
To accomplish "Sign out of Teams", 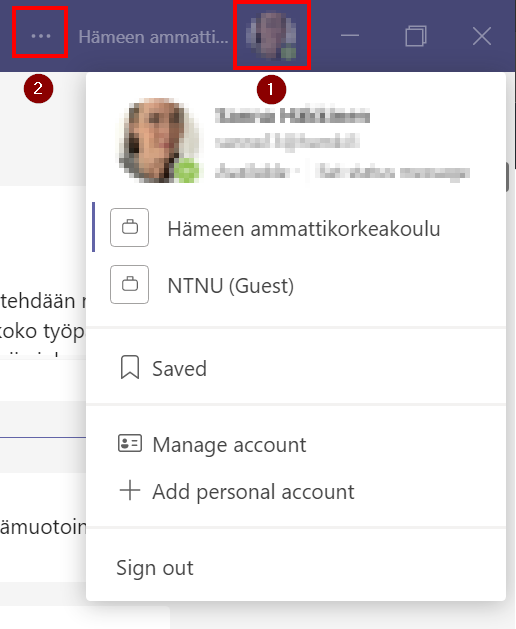I will coord(154,568).
